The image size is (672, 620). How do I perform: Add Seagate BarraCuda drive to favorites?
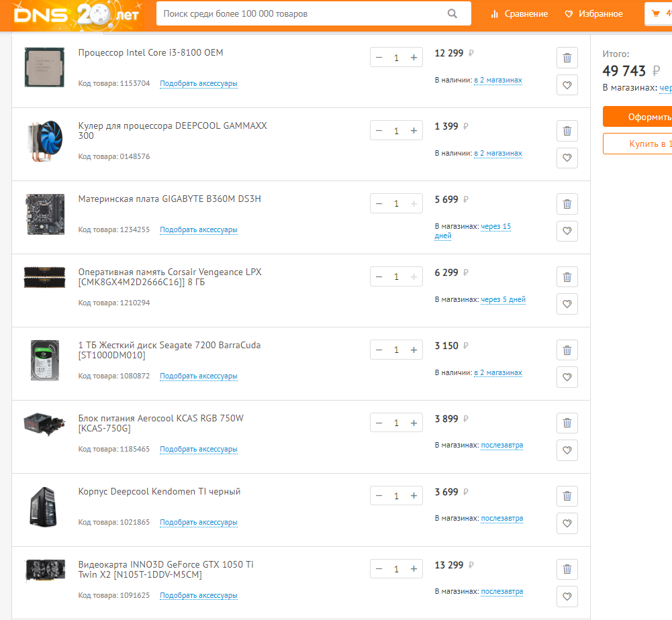coord(567,377)
